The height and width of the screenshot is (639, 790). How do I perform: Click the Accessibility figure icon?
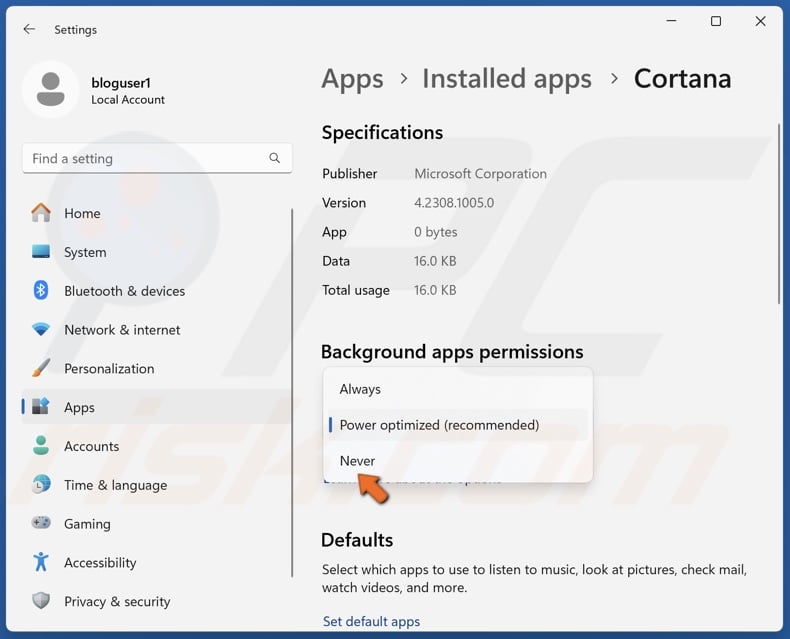pyautogui.click(x=41, y=562)
